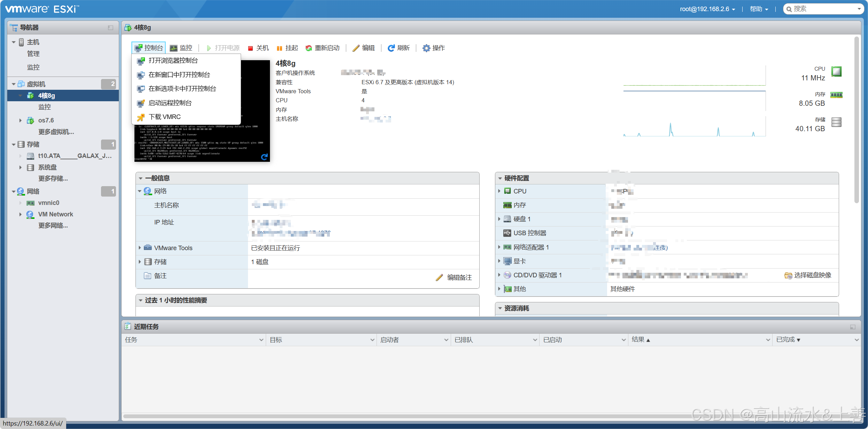Click refresh icon on console thumbnail
Image resolution: width=868 pixels, height=429 pixels.
pos(264,157)
